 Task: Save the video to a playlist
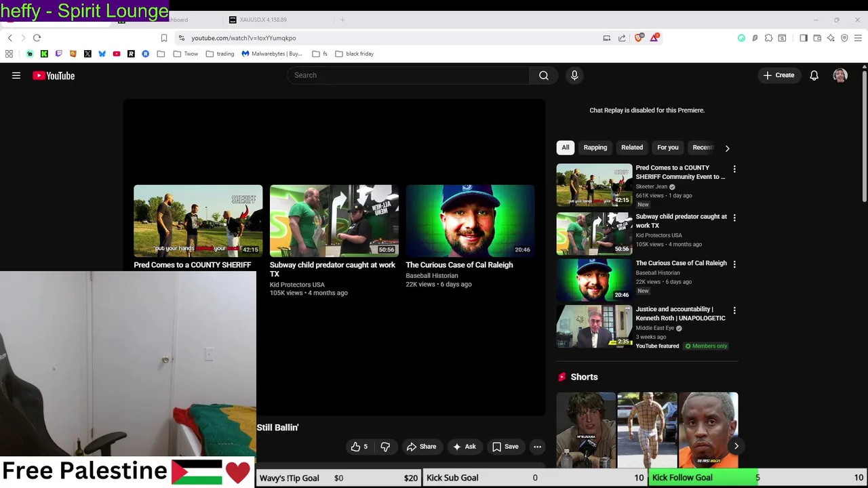tap(505, 447)
